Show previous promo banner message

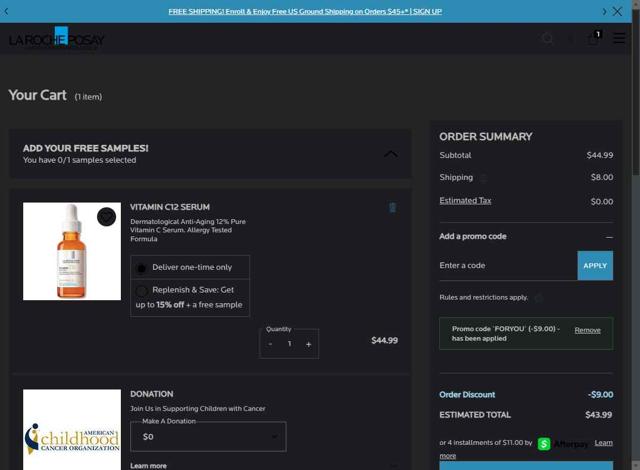(7, 11)
